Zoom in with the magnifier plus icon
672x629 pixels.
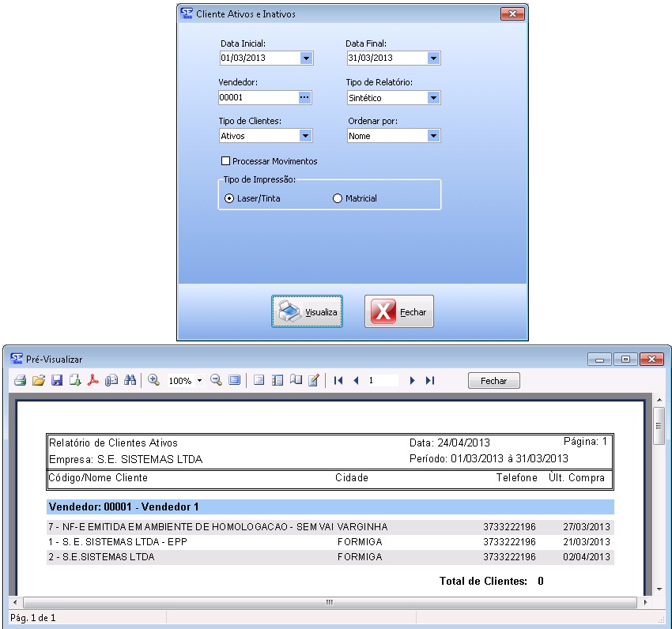pos(154,381)
